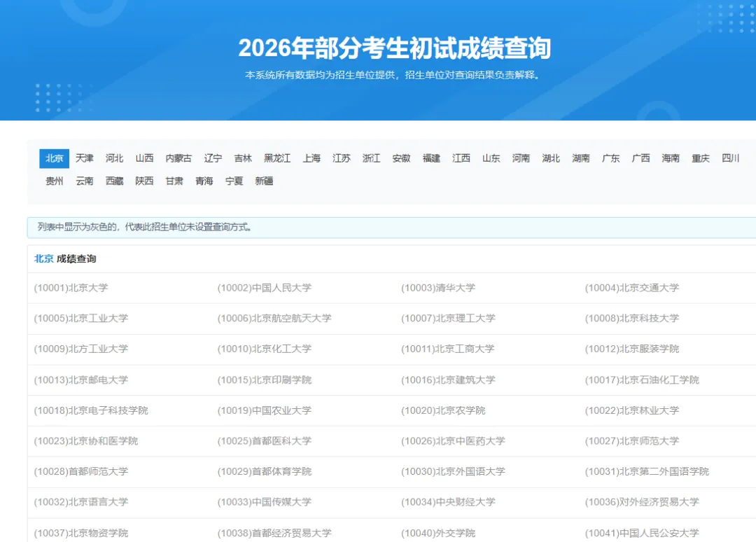Click (10010)北京化工大学 entry
This screenshot has width=756, height=542.
click(264, 349)
